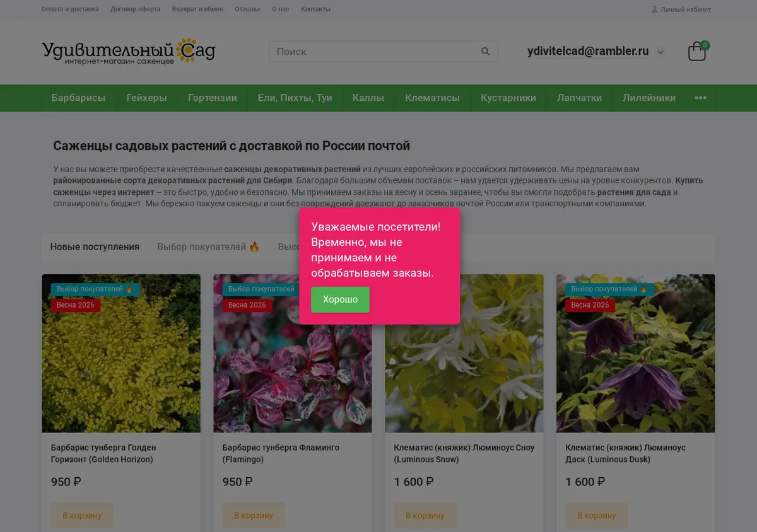
Task: Click Хорошо to dismiss the notice
Action: 340,299
